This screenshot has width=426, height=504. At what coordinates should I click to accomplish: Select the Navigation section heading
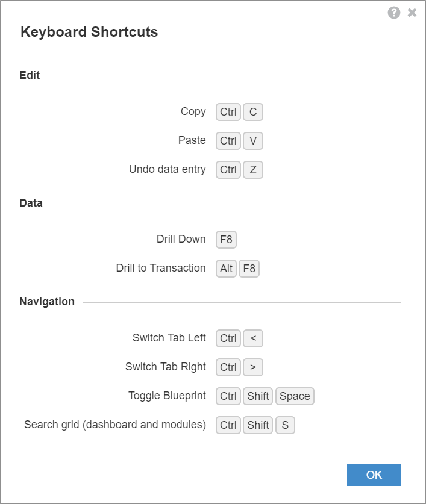point(47,302)
